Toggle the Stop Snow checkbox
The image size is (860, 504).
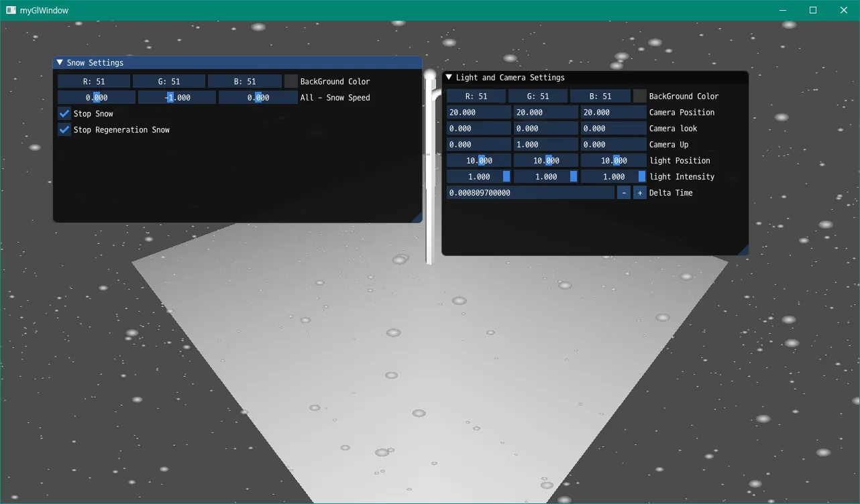(x=64, y=113)
